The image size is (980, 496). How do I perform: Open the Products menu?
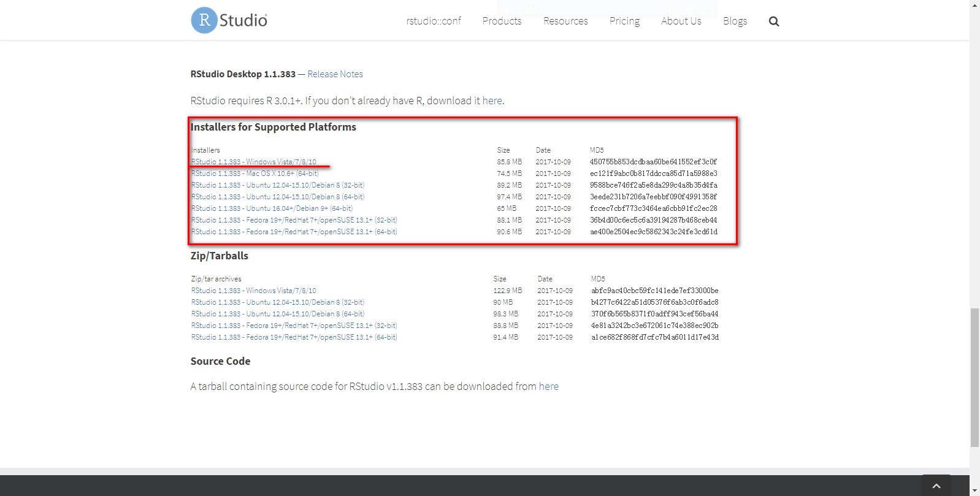502,21
